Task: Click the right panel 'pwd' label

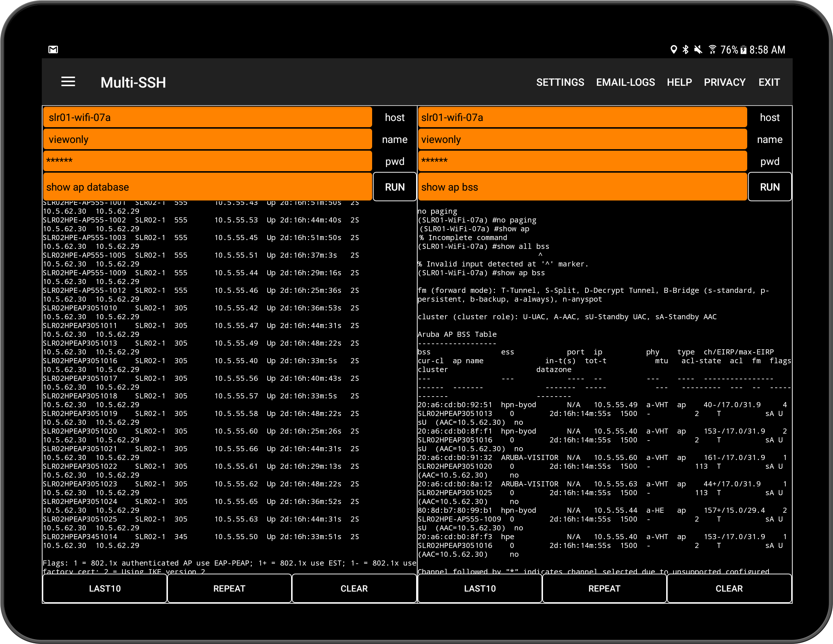Action: pyautogui.click(x=769, y=162)
